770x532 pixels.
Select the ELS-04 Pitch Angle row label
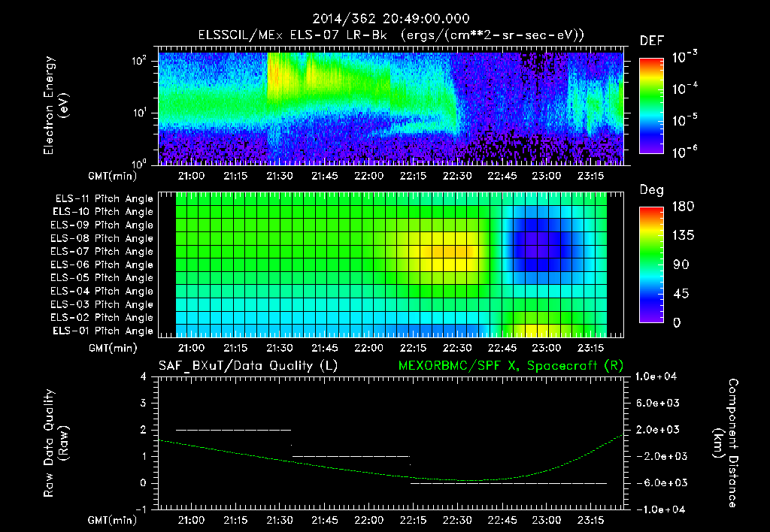click(102, 291)
